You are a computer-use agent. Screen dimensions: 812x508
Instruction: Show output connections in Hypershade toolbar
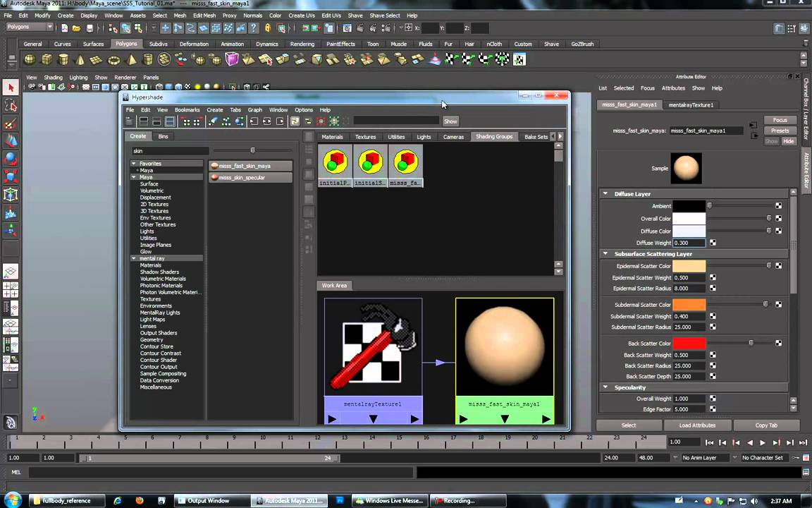[280, 121]
